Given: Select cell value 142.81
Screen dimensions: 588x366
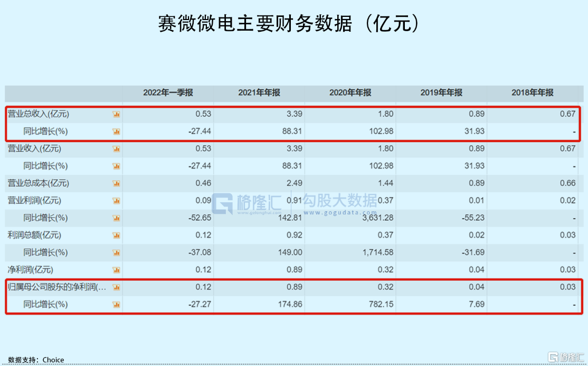Looking at the screenshot, I should pyautogui.click(x=290, y=218).
